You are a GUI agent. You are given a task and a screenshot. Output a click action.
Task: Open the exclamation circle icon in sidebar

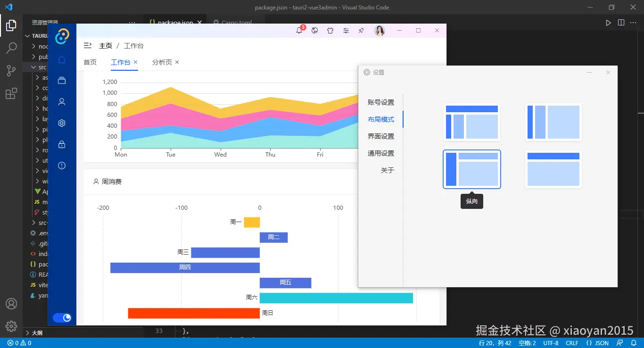(62, 166)
